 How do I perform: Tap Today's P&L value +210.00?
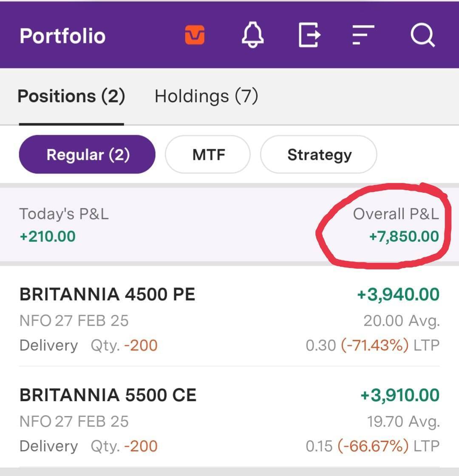(x=48, y=237)
